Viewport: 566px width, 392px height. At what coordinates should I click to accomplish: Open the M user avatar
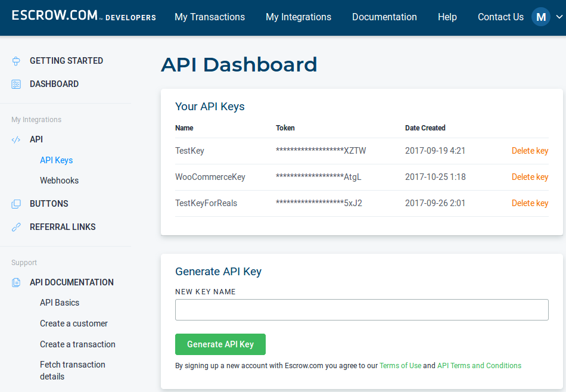click(540, 17)
